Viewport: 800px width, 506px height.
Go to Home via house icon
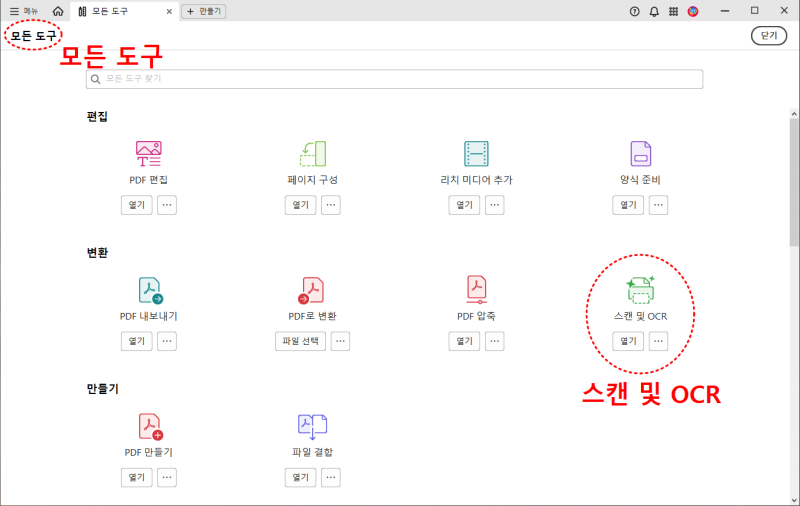coord(58,11)
